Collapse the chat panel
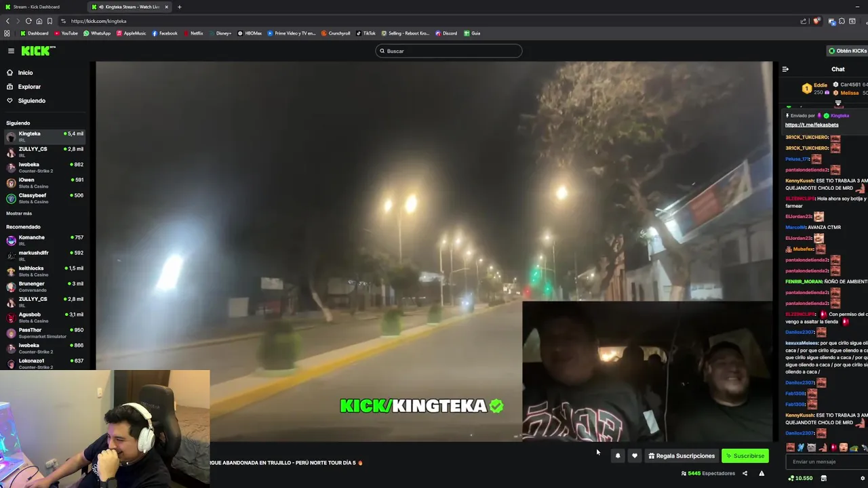Image resolution: width=868 pixels, height=488 pixels. 785,69
